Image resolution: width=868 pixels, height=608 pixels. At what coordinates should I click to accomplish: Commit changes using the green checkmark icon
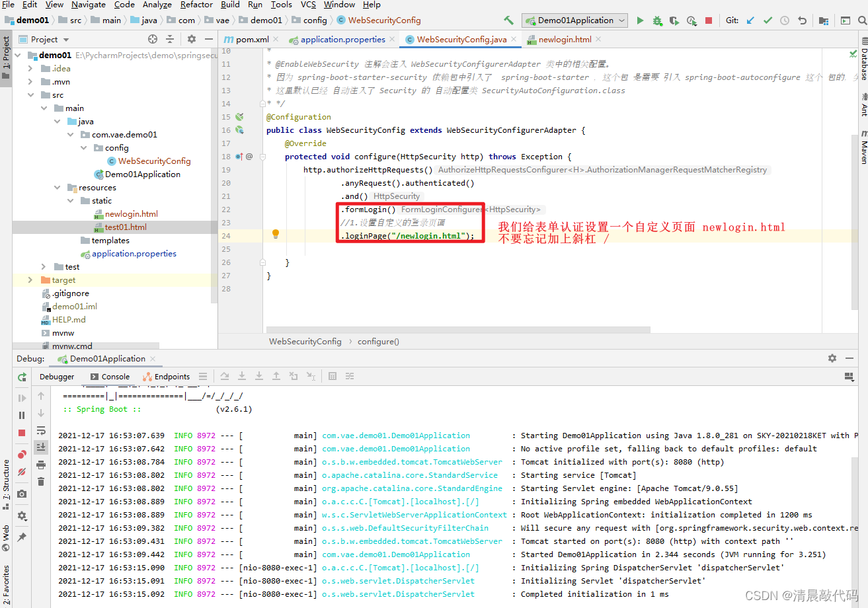pos(768,20)
